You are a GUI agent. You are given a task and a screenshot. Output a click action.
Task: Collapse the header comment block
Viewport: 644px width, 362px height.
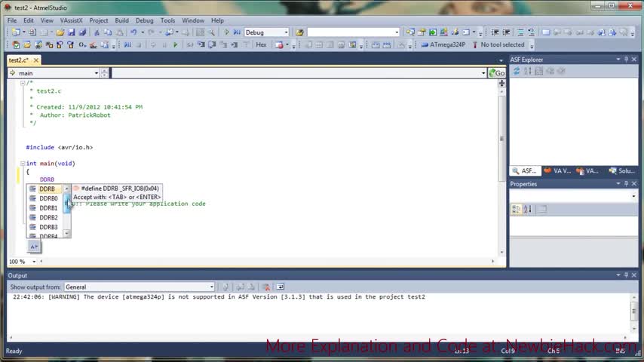[x=23, y=83]
